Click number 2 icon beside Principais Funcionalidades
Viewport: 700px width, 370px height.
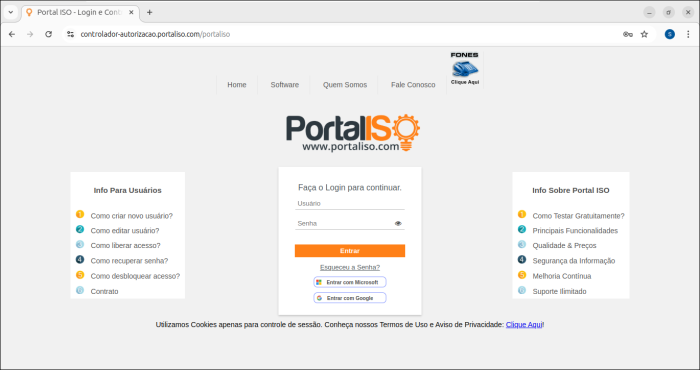[522, 229]
